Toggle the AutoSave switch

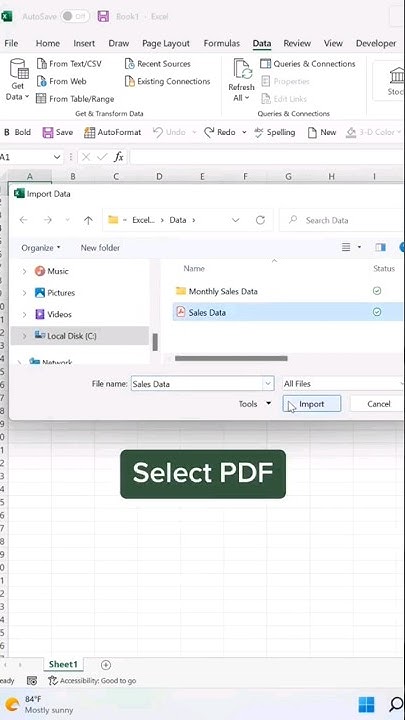(73, 16)
